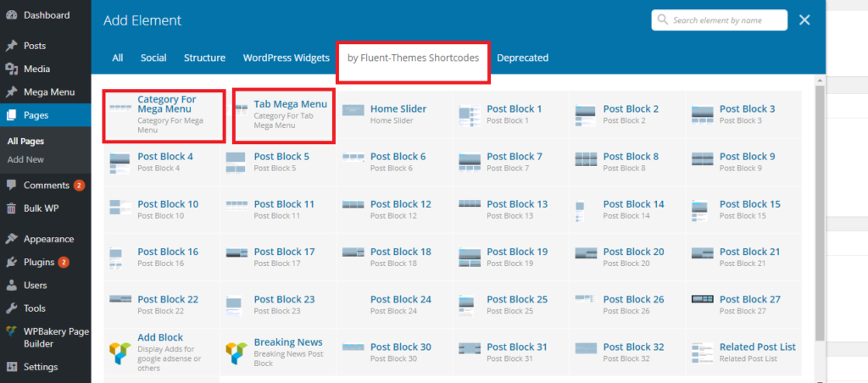Click the Home Slider element icon

point(353,111)
